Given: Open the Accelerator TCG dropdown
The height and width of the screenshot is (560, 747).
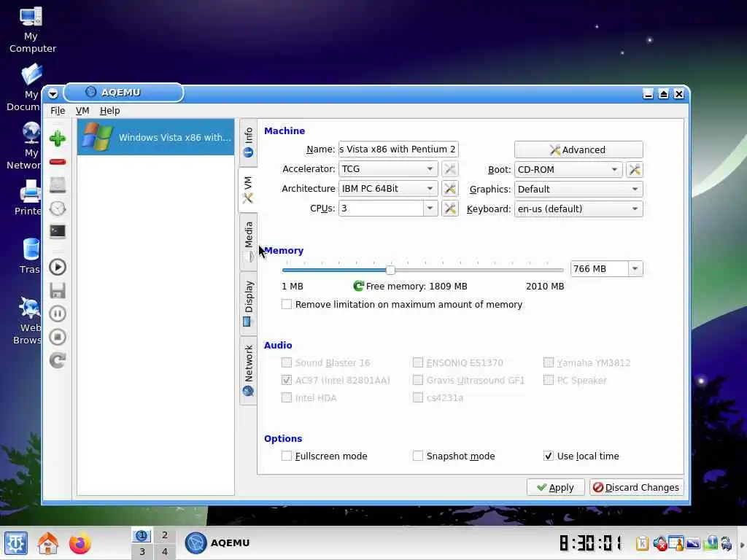Looking at the screenshot, I should coord(388,169).
